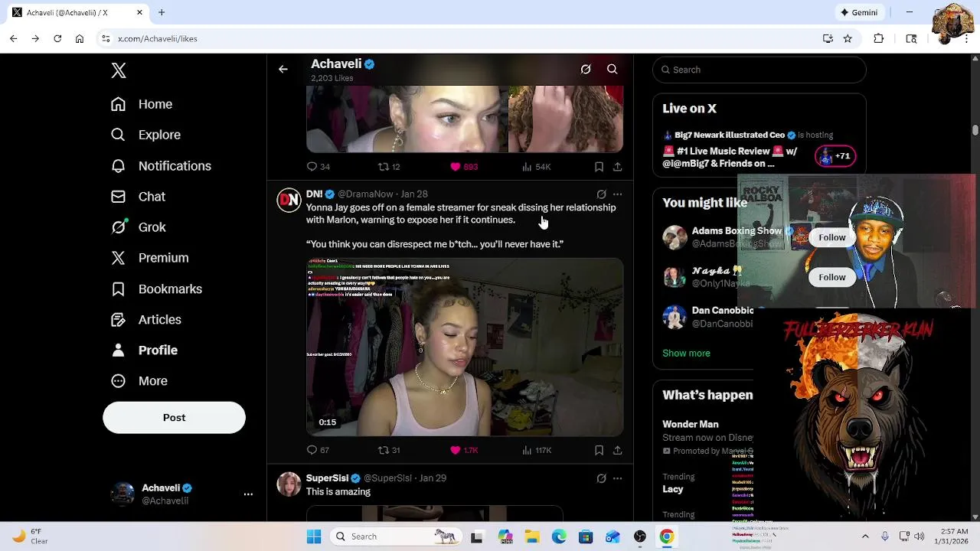Open Explore from the sidebar
The width and height of the screenshot is (980, 551).
[x=145, y=135]
